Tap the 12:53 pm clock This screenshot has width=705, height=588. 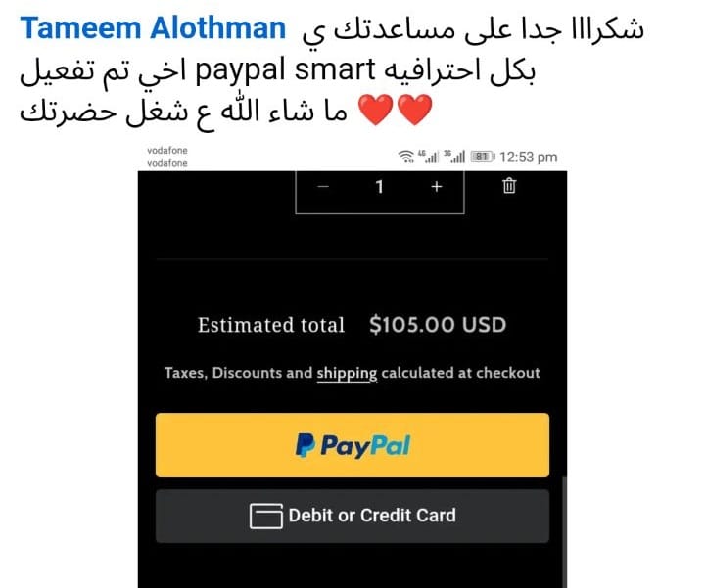tap(529, 158)
